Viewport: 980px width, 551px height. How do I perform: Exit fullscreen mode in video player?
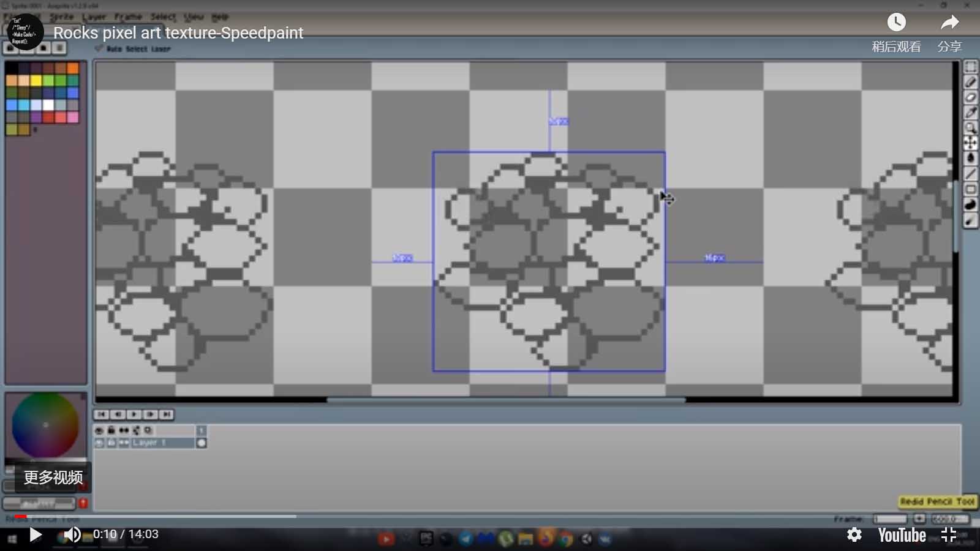click(948, 534)
